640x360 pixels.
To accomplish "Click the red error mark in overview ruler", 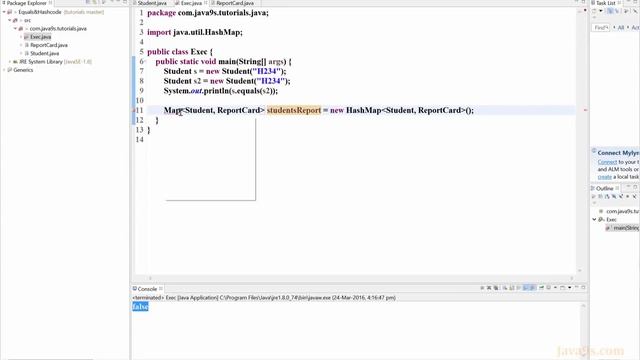I will (585, 110).
